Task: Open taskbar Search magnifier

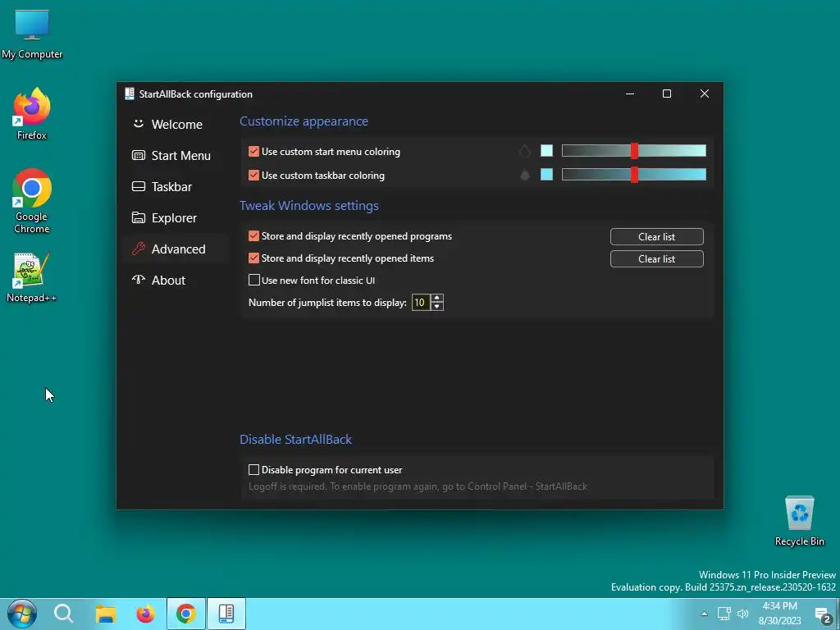Action: pyautogui.click(x=63, y=614)
